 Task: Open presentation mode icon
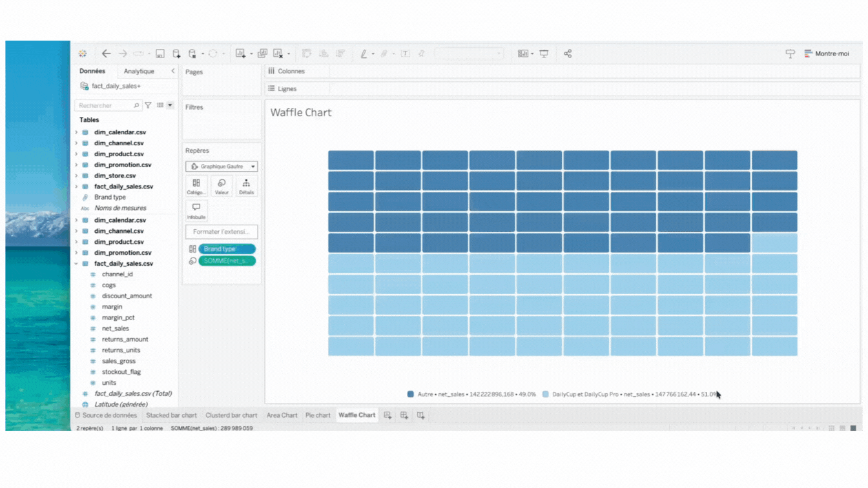(544, 54)
